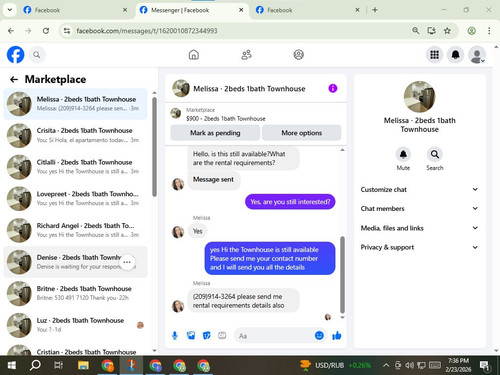The image size is (500, 375).
Task: Open Richard Angel conversation in list
Action: click(x=75, y=230)
